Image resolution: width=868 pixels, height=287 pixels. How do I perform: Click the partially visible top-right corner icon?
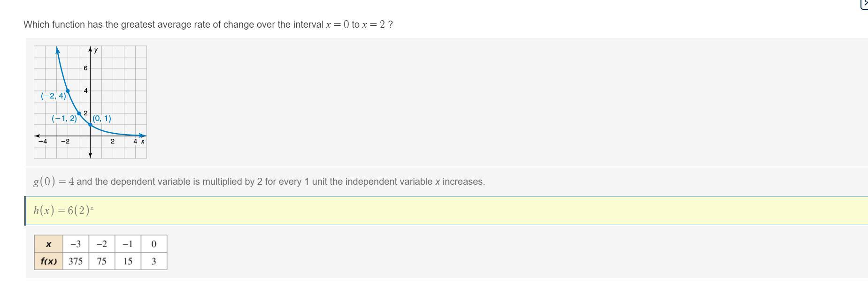pos(864,4)
